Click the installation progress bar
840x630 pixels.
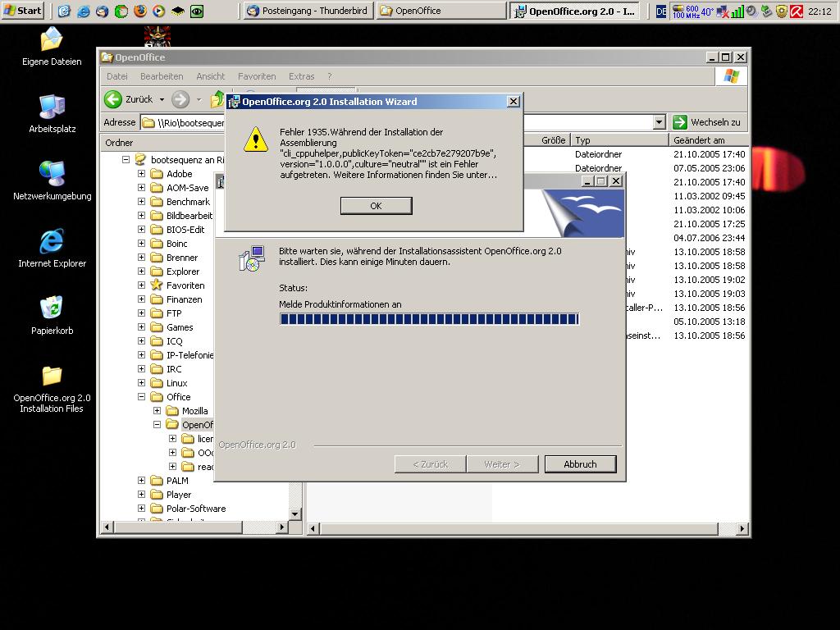coord(429,319)
